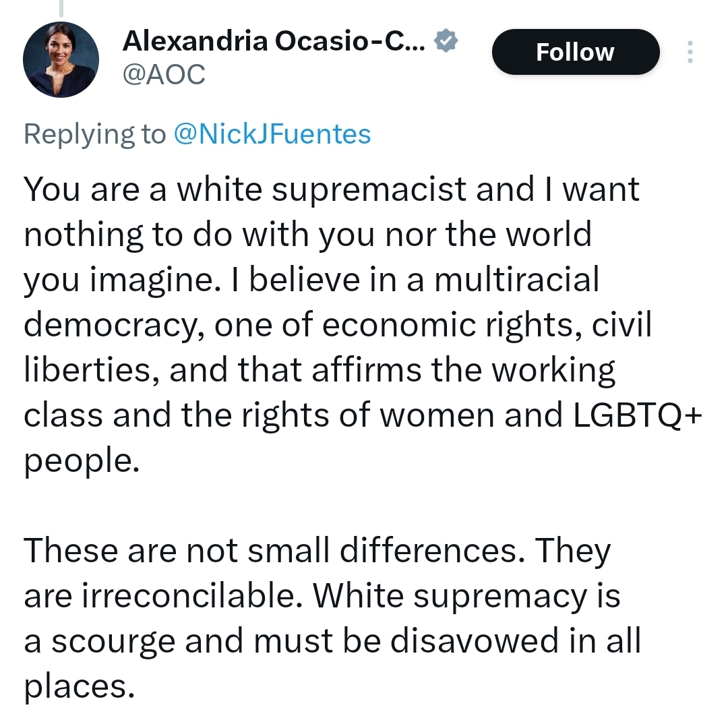
Task: Click the 'Replying to' label
Action: (94, 134)
